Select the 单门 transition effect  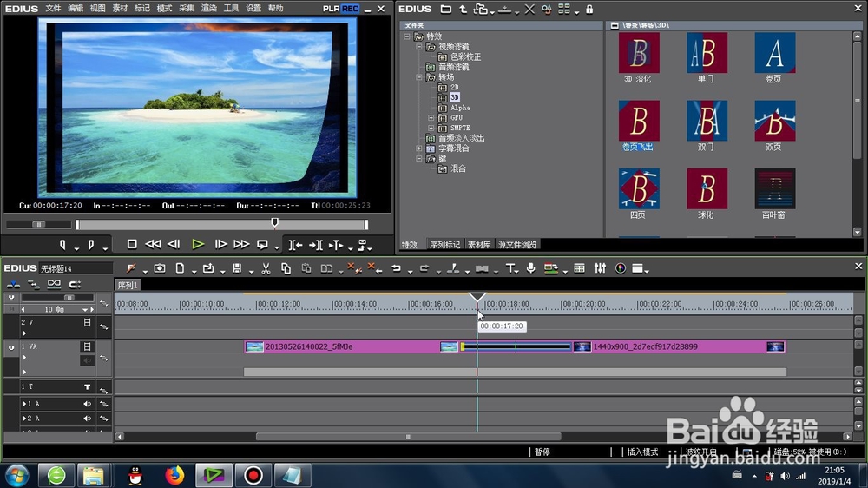coord(707,53)
